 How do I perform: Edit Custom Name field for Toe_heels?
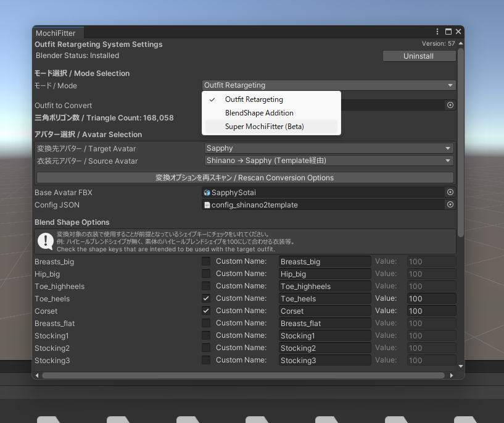pos(324,298)
